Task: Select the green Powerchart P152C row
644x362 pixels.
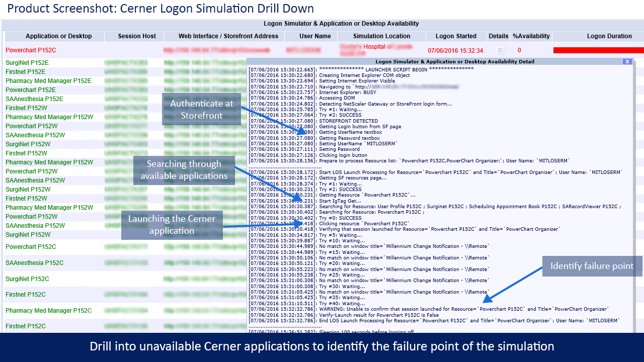Action: (x=31, y=247)
